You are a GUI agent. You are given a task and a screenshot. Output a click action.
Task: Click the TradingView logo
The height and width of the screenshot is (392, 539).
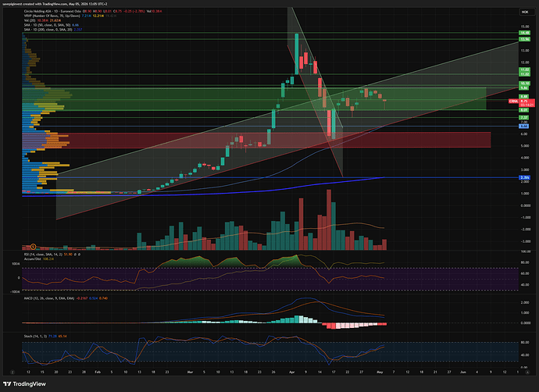[24, 383]
